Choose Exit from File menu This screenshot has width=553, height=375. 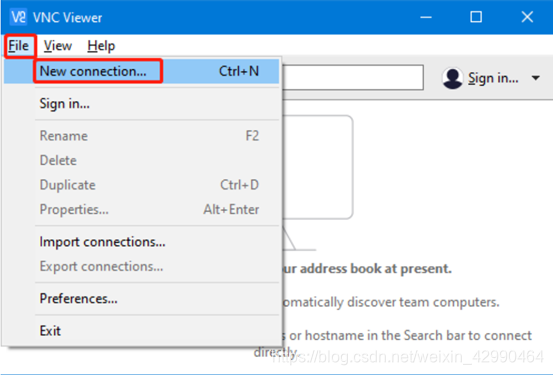[x=141, y=331]
